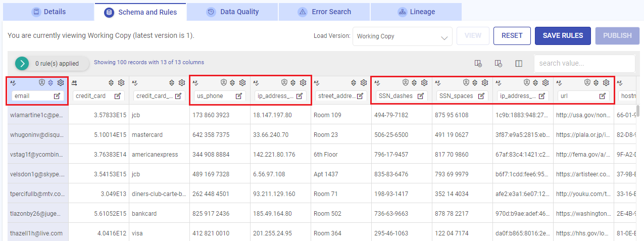Switch to the Data Quality tab

(233, 12)
